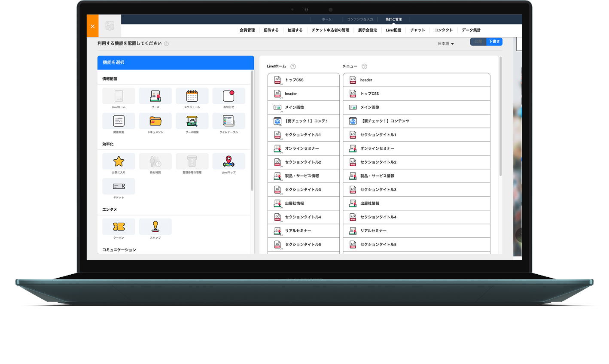This screenshot has height=364, width=609.
Task: Choose the お知らせ notification icon
Action: (228, 96)
